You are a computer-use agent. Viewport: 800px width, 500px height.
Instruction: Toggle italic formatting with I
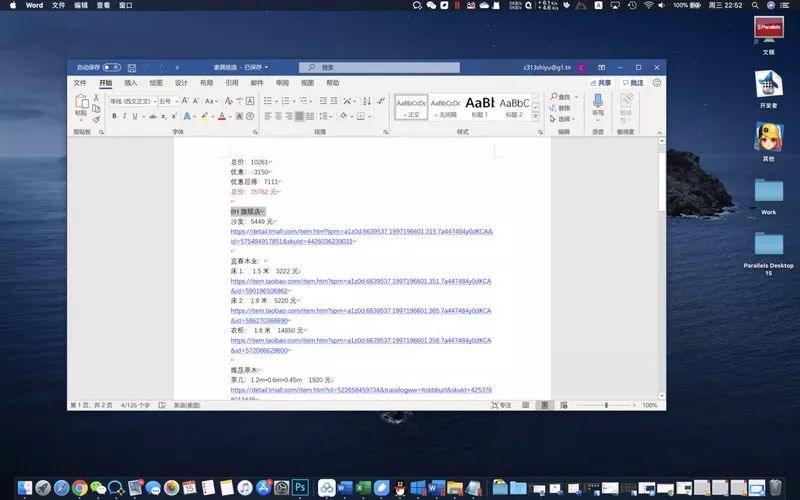[x=124, y=116]
